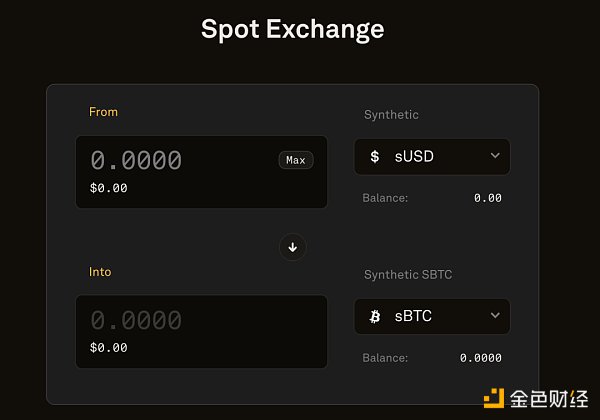Image resolution: width=600 pixels, height=420 pixels.
Task: Click the Into label
Action: point(100,272)
